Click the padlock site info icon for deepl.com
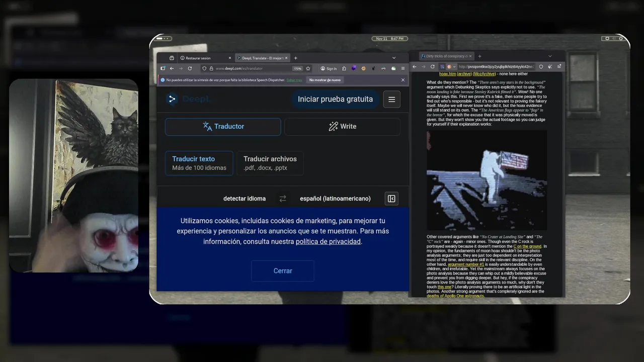 pos(211,68)
